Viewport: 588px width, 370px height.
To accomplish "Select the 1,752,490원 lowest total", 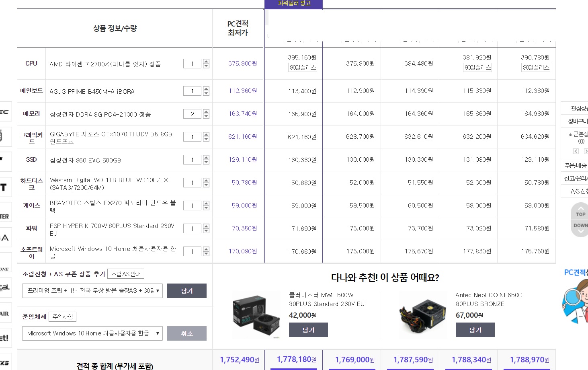I will tap(240, 360).
